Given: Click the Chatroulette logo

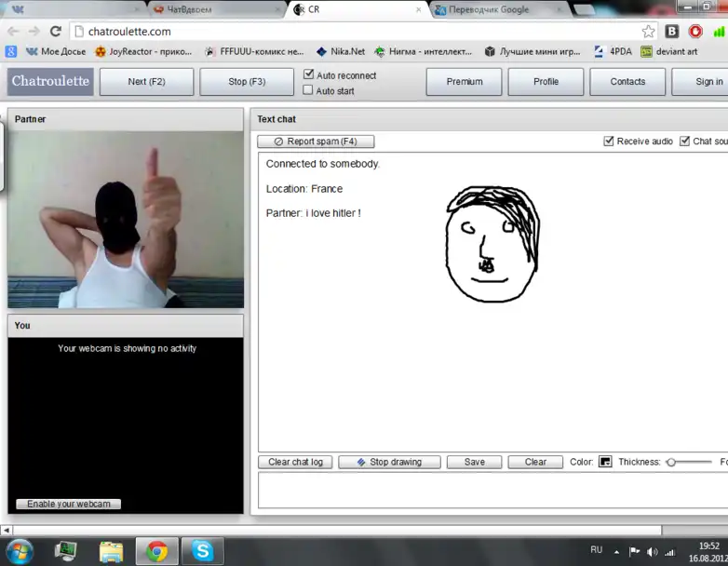Looking at the screenshot, I should click(x=50, y=81).
